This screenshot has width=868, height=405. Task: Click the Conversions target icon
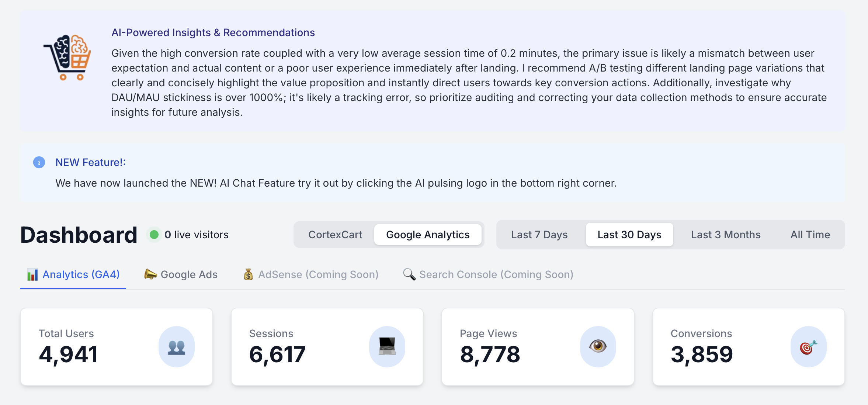pos(808,347)
